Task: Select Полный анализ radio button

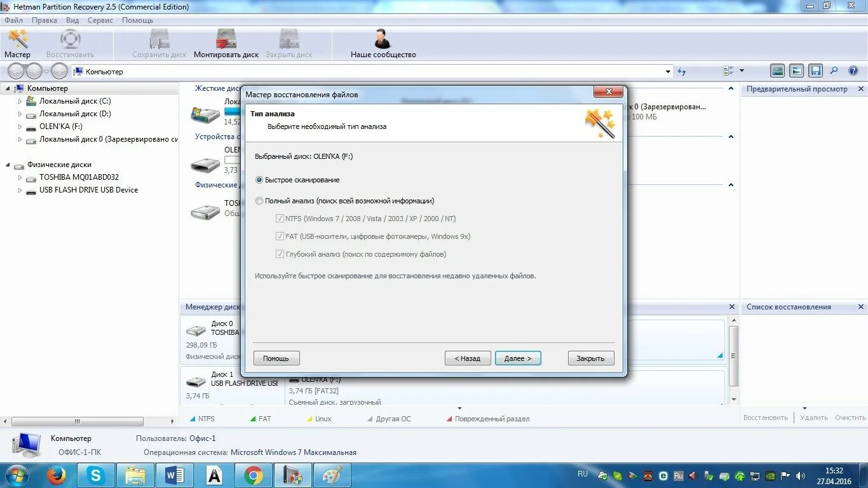Action: pyautogui.click(x=259, y=201)
